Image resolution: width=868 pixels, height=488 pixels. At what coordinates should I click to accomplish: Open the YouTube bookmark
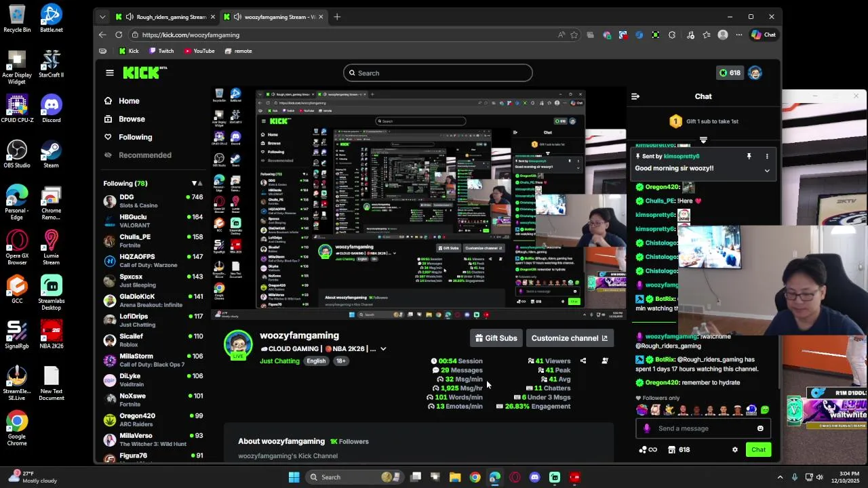[x=199, y=51]
